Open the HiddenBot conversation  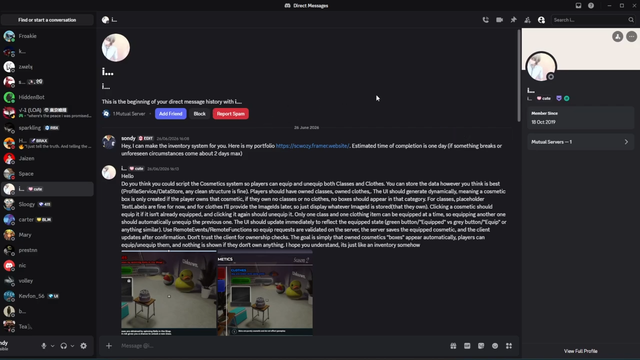[47, 97]
